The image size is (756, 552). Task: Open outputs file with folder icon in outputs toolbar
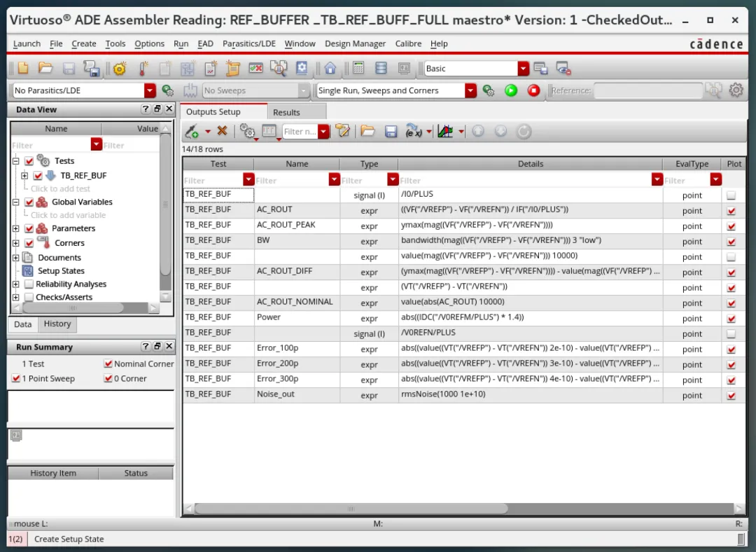(x=367, y=131)
